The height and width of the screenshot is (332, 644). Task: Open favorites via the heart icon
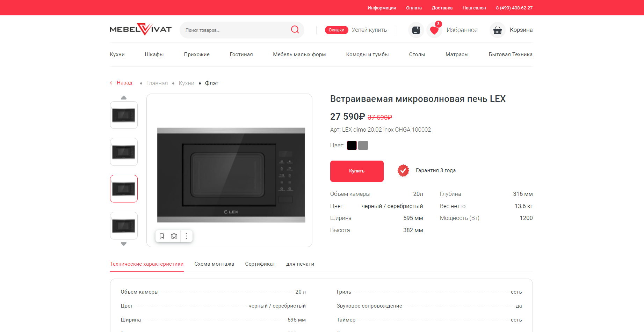tap(434, 30)
